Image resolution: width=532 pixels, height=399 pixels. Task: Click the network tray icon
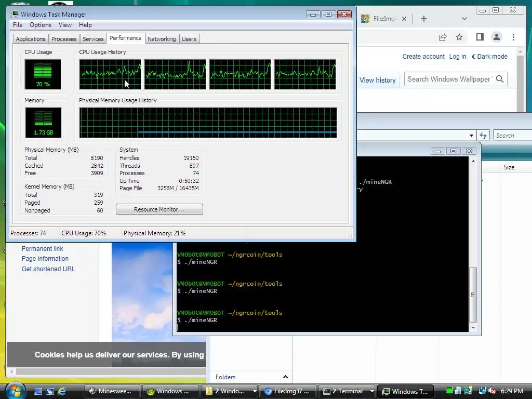point(482,391)
